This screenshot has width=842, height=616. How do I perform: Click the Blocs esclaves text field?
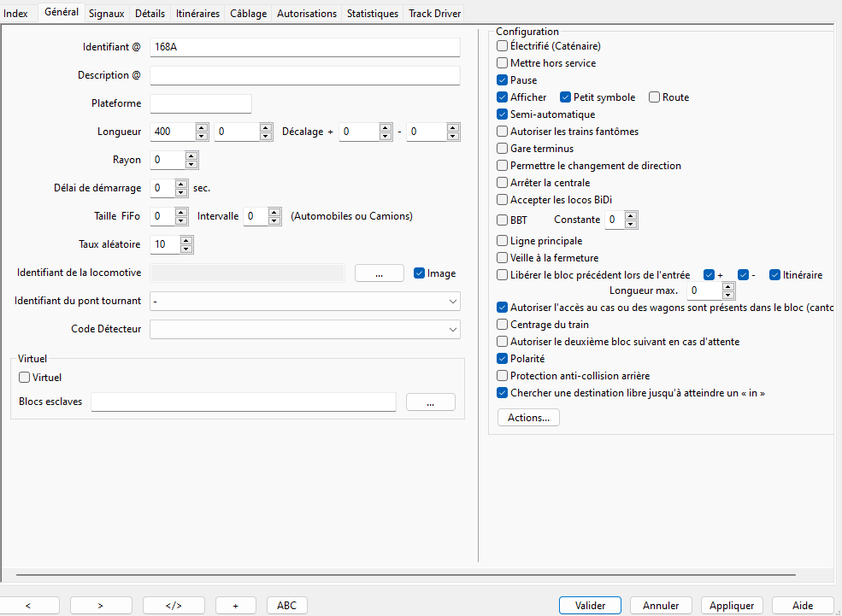244,402
